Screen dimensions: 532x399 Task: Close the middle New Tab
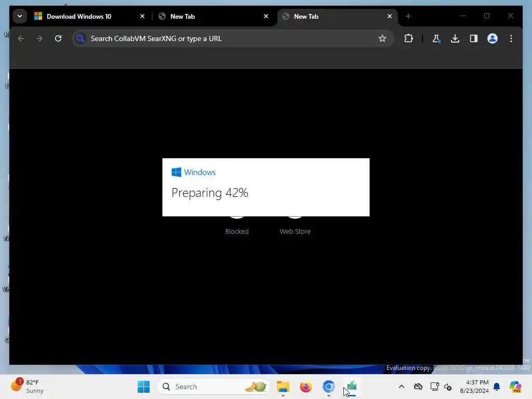pos(265,16)
